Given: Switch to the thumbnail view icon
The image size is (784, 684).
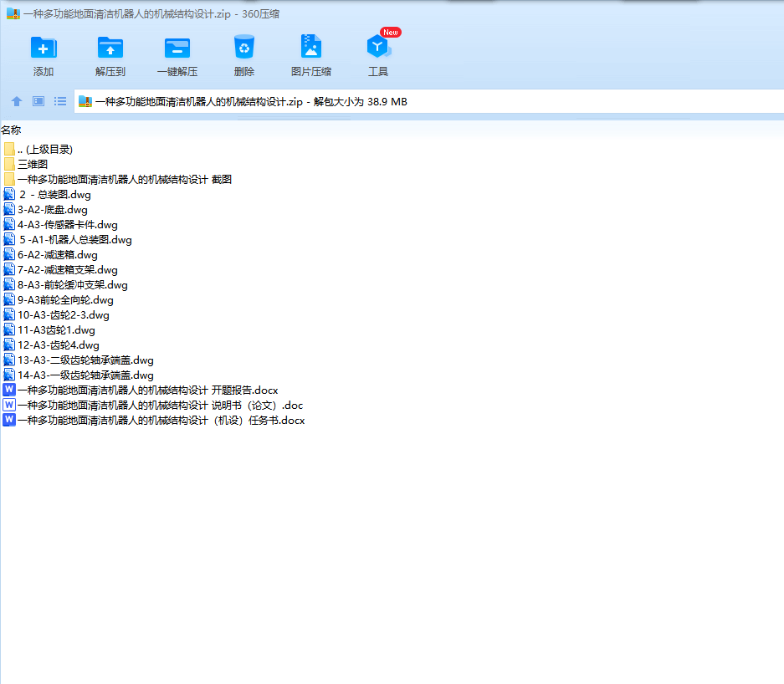Looking at the screenshot, I should point(38,101).
